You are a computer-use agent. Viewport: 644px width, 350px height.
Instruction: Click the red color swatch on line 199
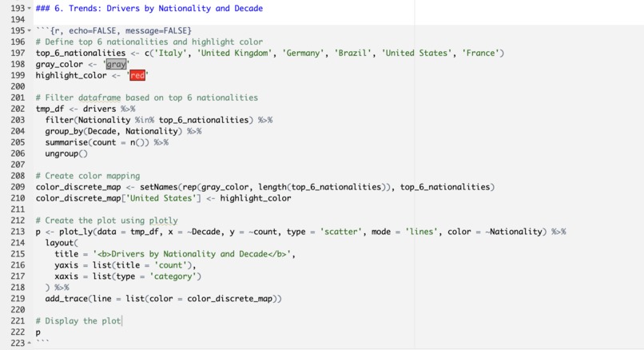(x=137, y=75)
